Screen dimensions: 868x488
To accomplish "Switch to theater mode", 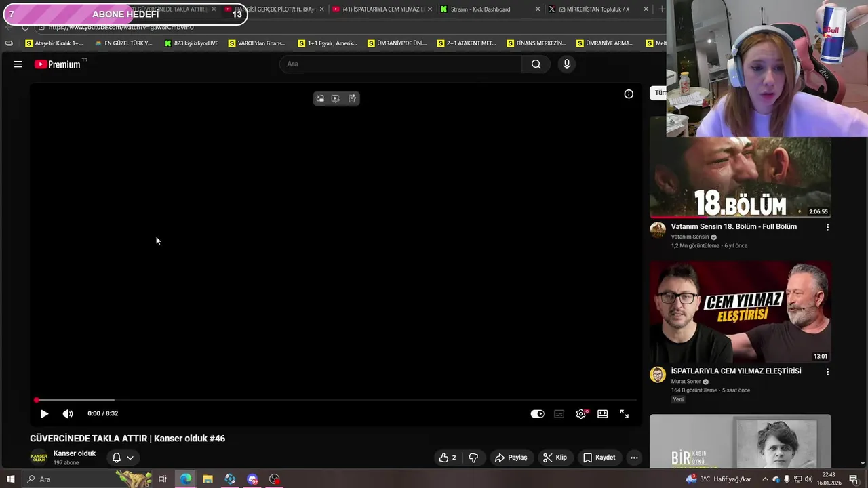I will [x=602, y=413].
